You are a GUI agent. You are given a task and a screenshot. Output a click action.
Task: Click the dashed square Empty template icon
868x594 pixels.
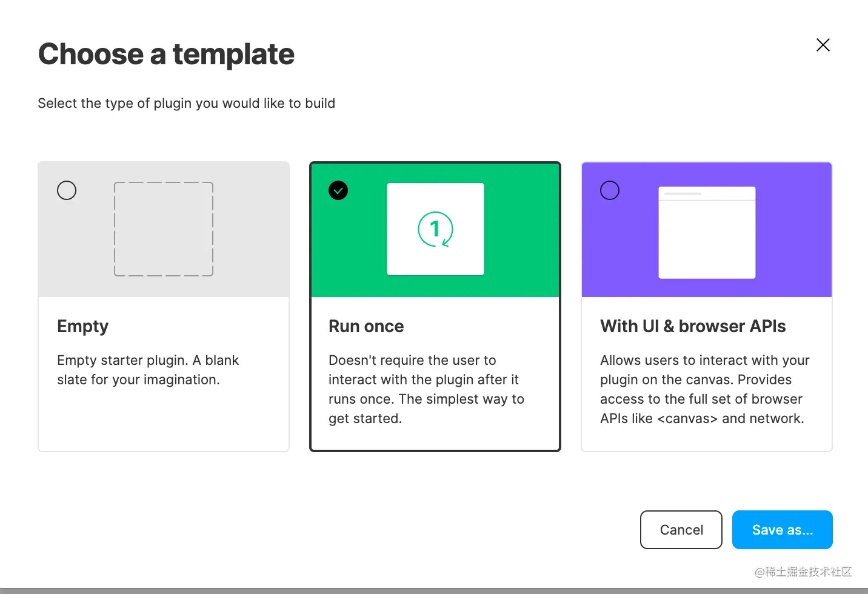(164, 229)
